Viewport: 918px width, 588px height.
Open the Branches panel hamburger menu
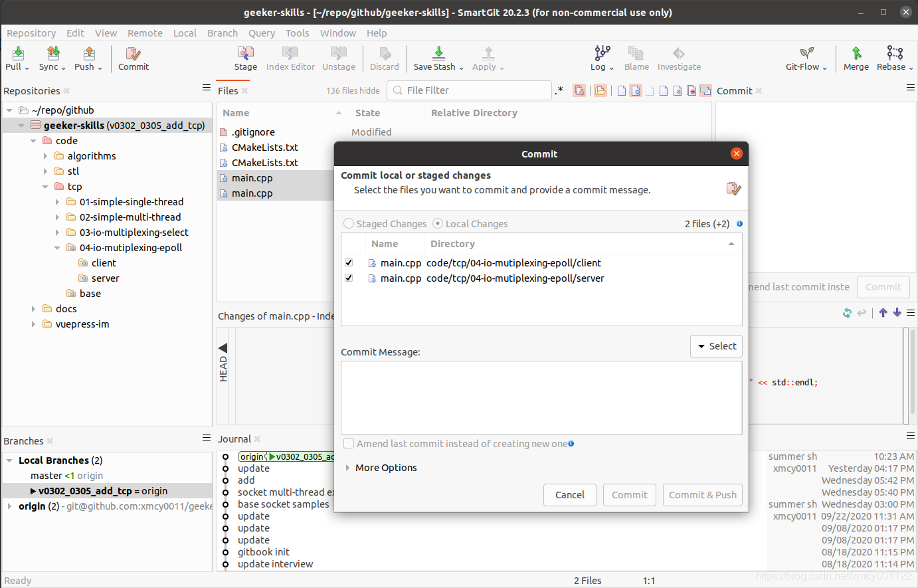coord(207,438)
